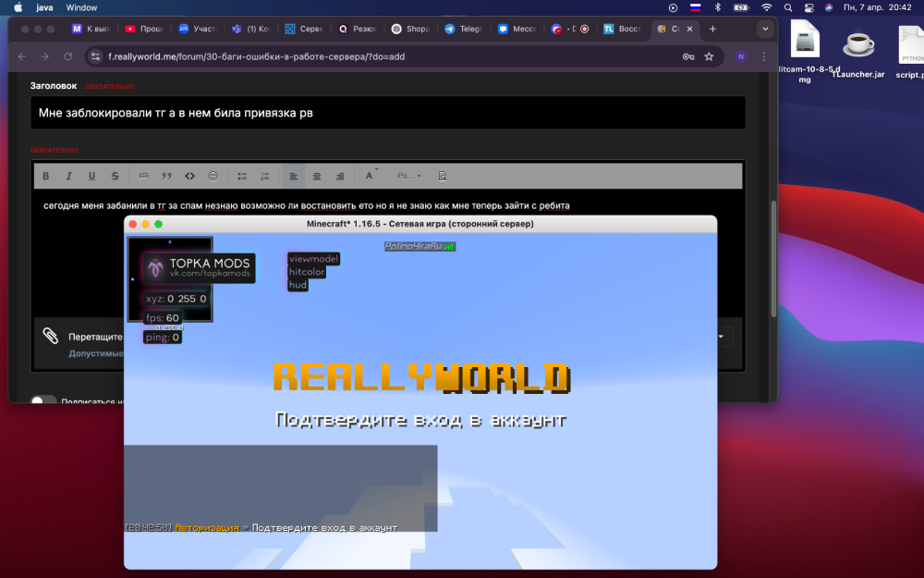
Task: Open the Wi-Fi status menu
Action: (x=766, y=7)
